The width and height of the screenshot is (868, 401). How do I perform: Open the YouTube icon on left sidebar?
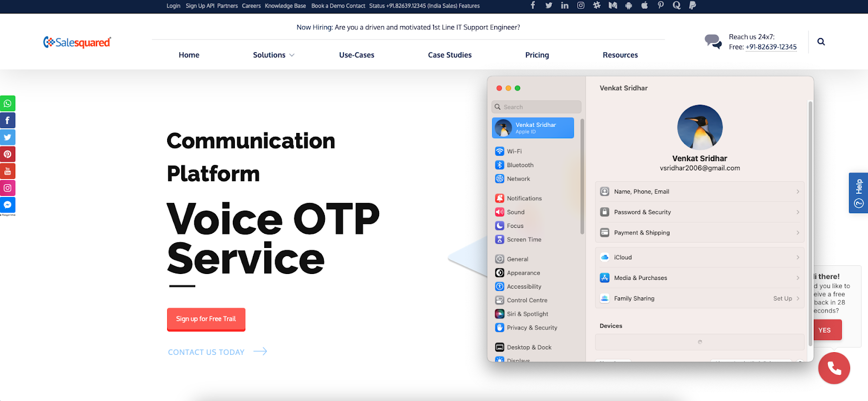point(8,171)
